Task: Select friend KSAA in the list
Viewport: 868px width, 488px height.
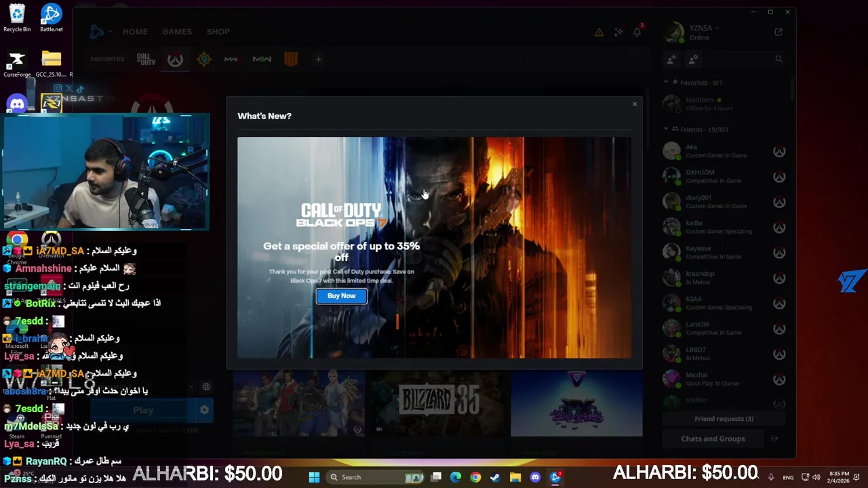Action: point(724,303)
